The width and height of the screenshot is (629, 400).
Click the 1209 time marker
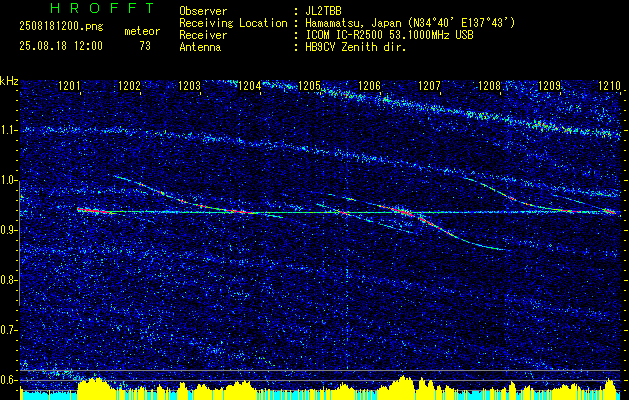549,85
